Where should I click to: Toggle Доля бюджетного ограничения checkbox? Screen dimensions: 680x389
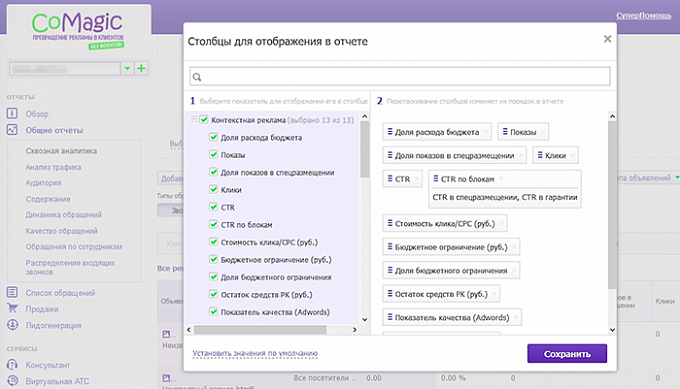click(213, 277)
